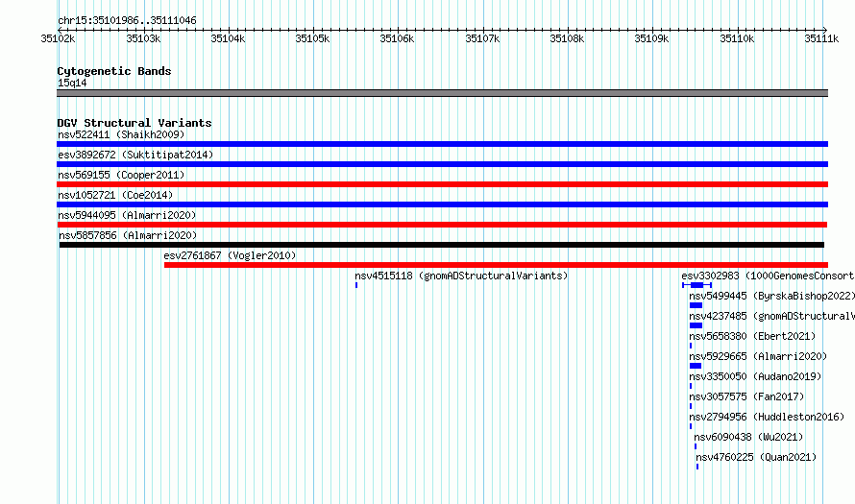The image size is (855, 504).
Task: Select the black bar under nsv5857856
Action: 442,245
